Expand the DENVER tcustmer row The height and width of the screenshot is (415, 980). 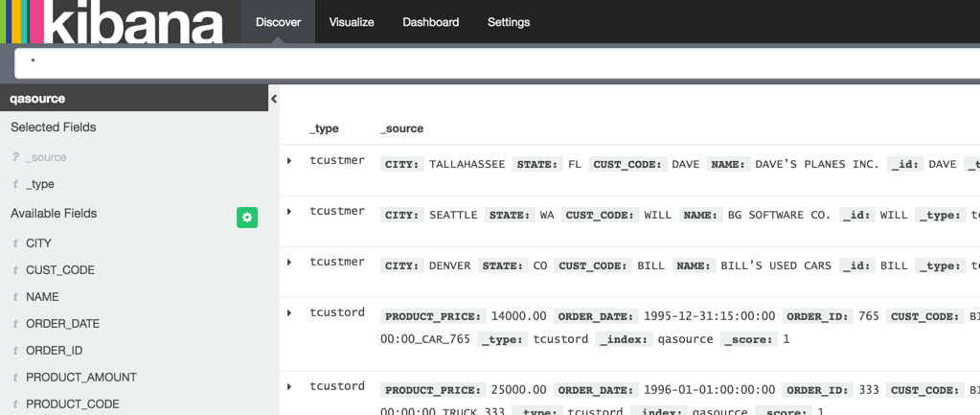289,263
